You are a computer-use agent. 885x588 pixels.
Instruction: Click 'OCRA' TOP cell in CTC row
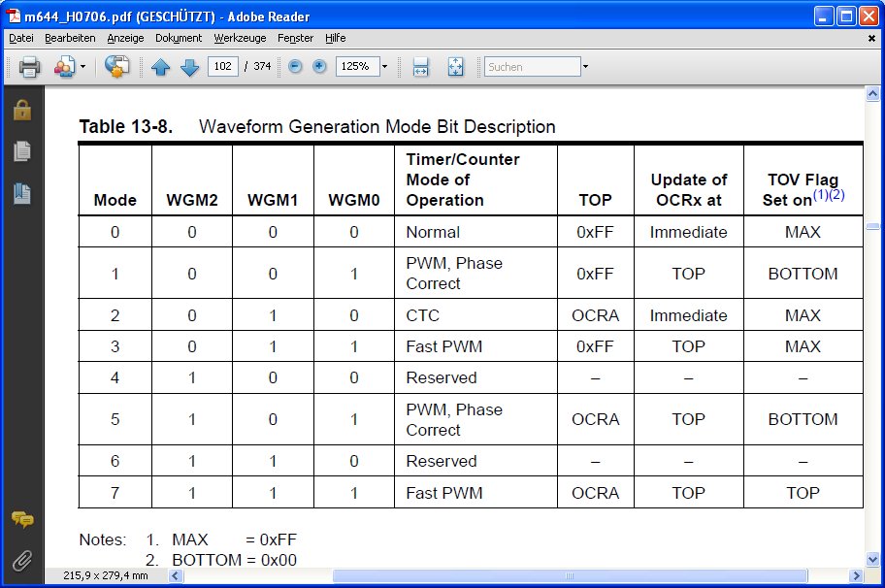coord(596,315)
